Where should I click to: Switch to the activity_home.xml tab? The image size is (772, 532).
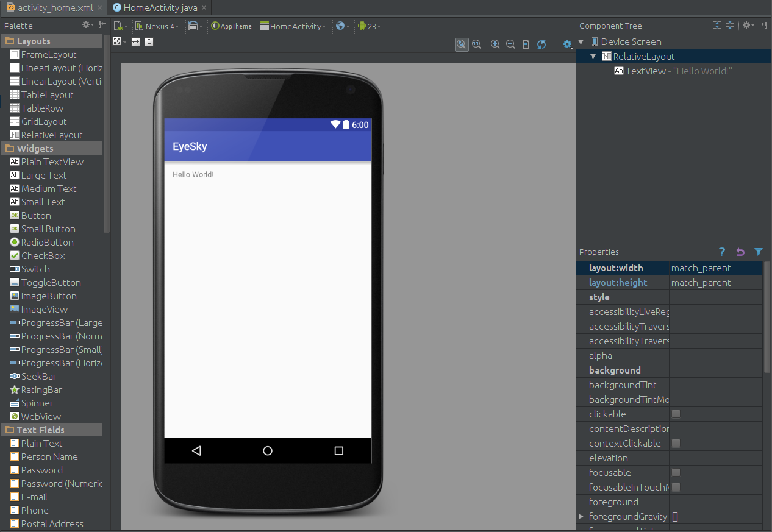click(49, 9)
